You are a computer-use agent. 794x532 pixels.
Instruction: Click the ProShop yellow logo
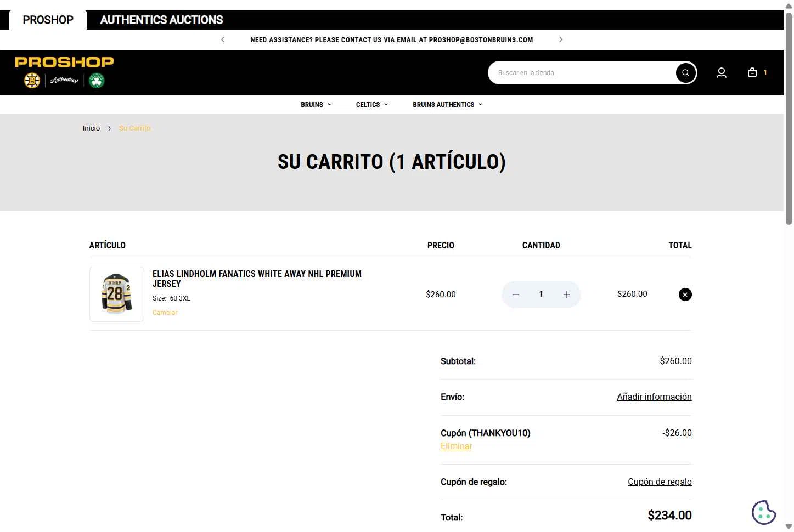click(64, 62)
